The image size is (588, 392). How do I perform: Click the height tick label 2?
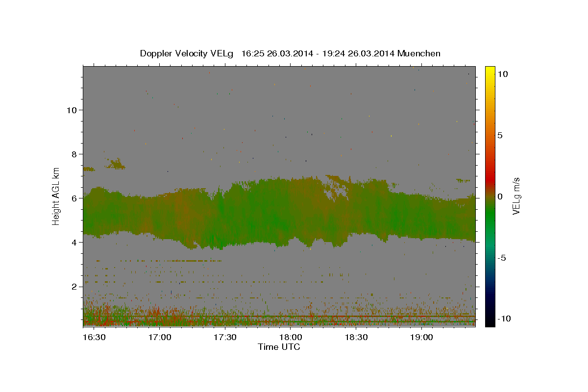pyautogui.click(x=75, y=286)
